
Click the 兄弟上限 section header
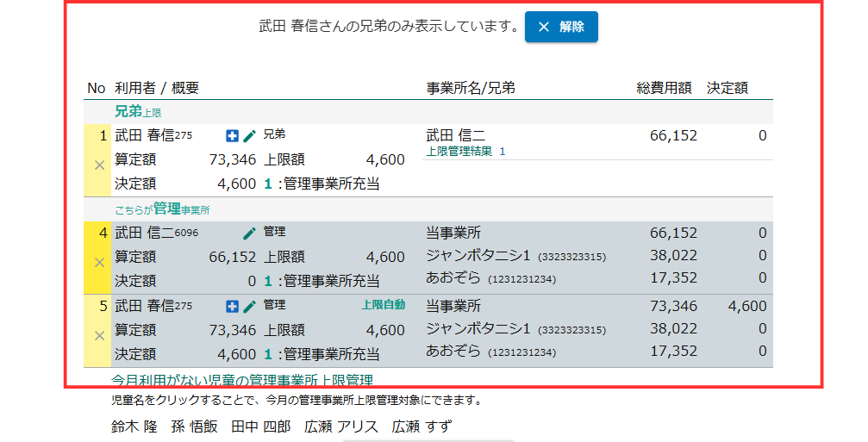point(138,112)
